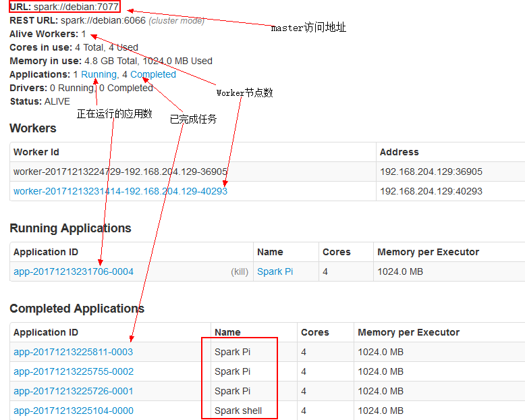This screenshot has height=420, width=525.
Task: Select worker-20171213224729-192.168.204.129-36905 row text
Action: pos(120,172)
